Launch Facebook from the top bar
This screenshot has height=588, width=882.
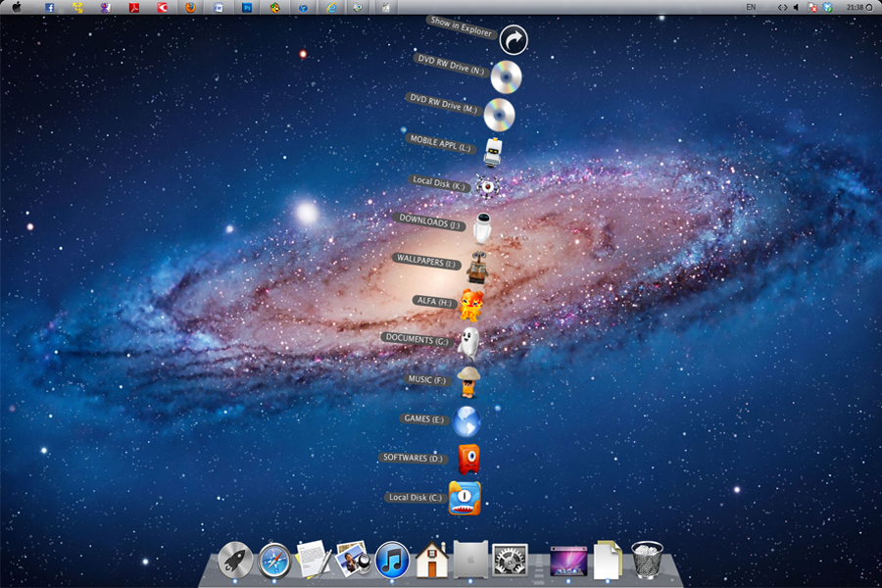point(50,7)
